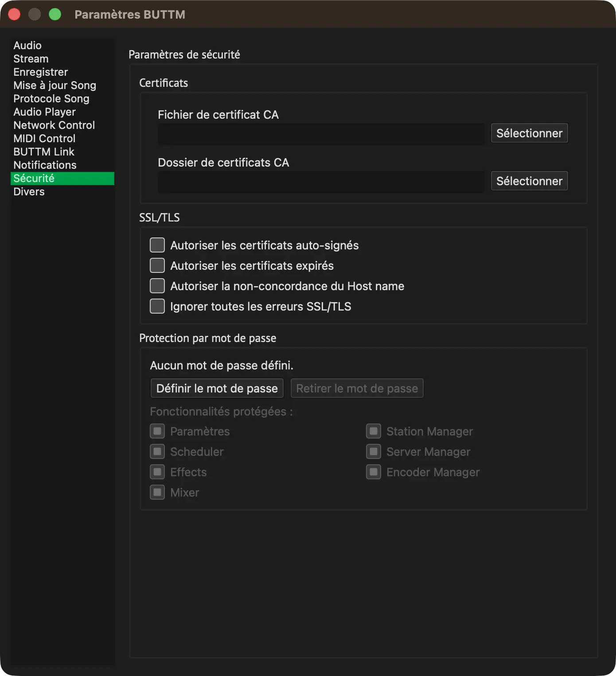Select Protocole Song in the sidebar
Viewport: 616px width, 676px height.
click(62, 99)
